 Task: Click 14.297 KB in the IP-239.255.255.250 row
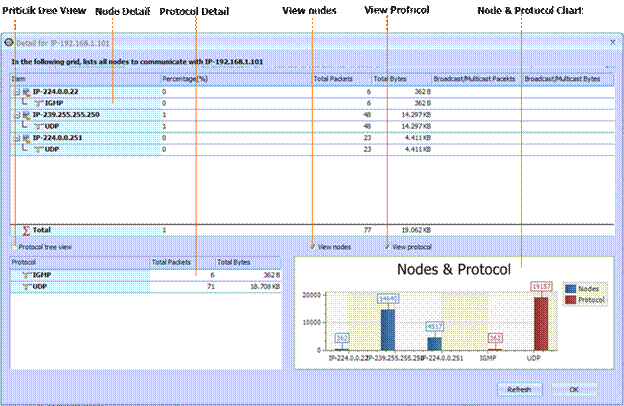[416, 115]
